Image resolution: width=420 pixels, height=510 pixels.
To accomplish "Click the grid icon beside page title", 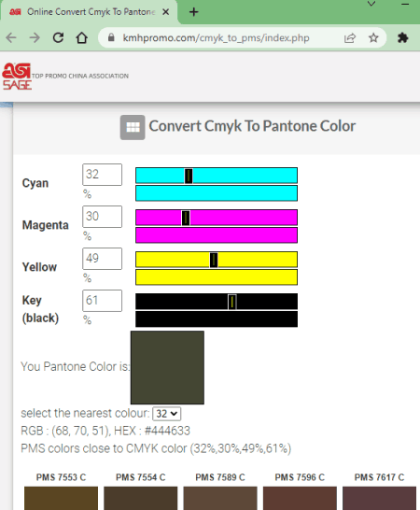I will click(x=133, y=127).
